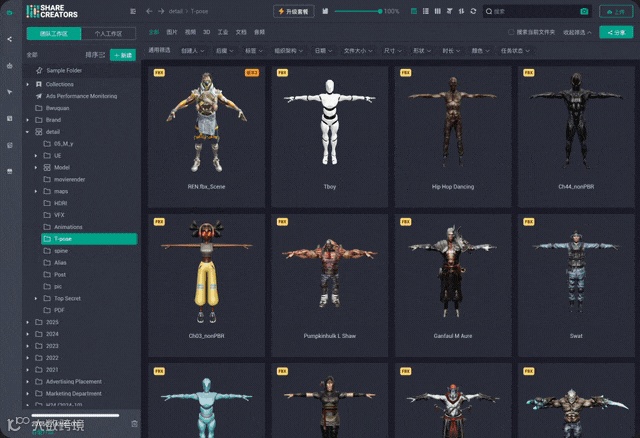Go forward with the right arrow

pyautogui.click(x=161, y=11)
